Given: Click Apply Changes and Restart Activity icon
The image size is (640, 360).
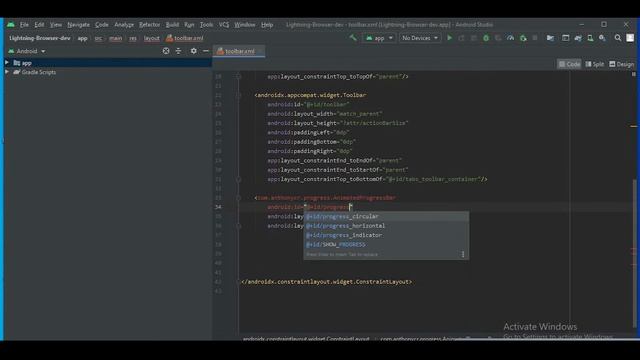Looking at the screenshot, I should tap(461, 38).
